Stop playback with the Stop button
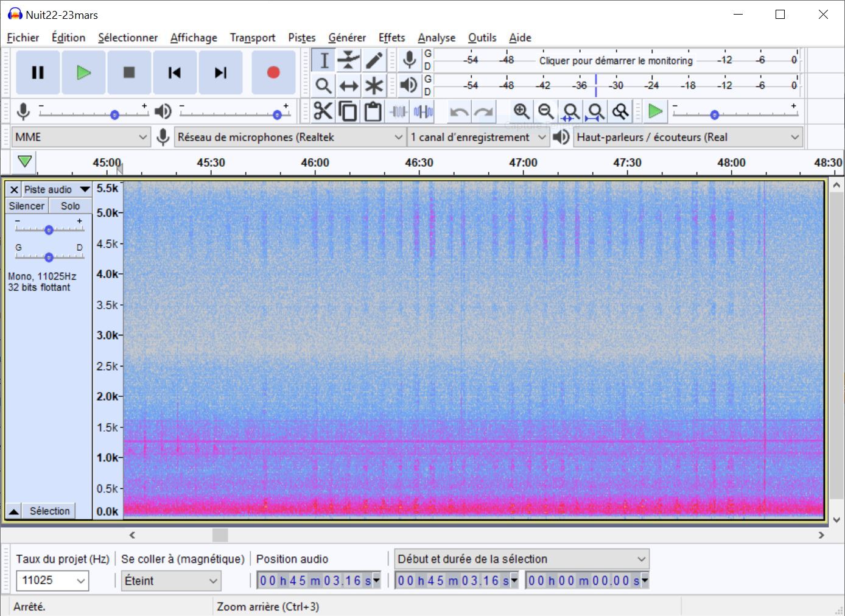This screenshot has width=845, height=616. pyautogui.click(x=129, y=72)
